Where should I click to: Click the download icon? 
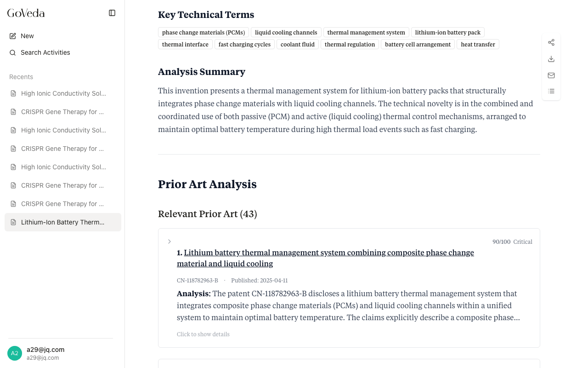tap(551, 59)
